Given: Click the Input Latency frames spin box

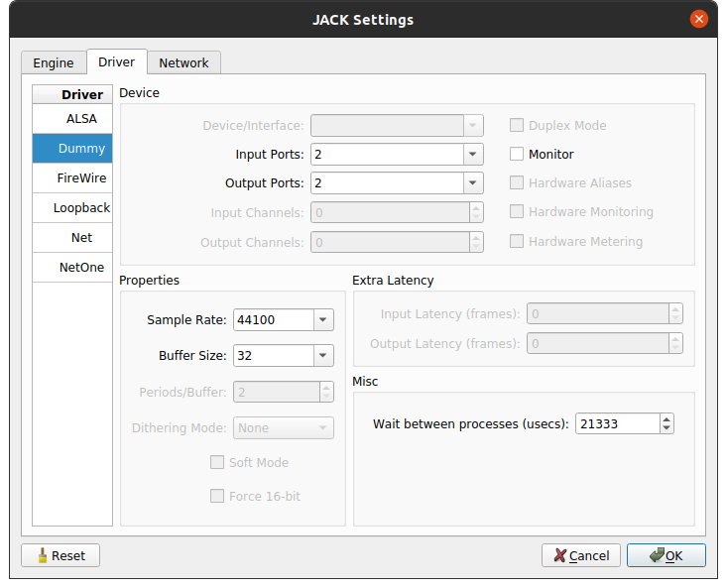Looking at the screenshot, I should pyautogui.click(x=605, y=313).
